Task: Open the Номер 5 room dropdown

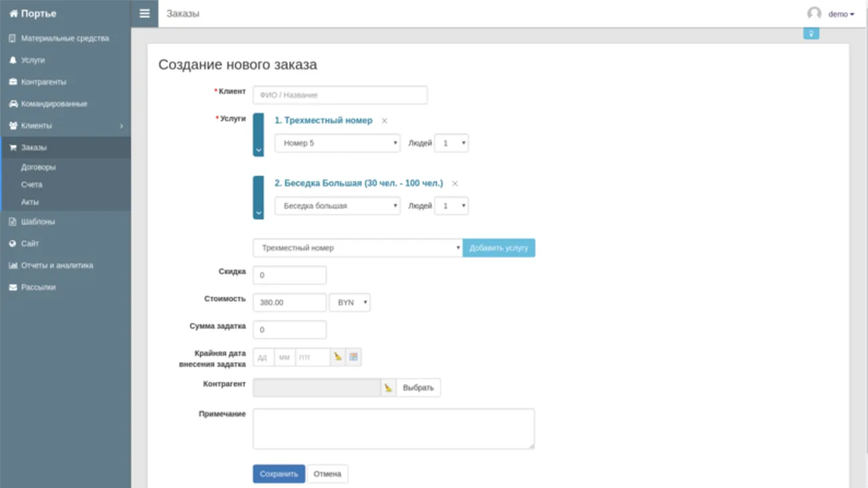Action: (x=337, y=143)
